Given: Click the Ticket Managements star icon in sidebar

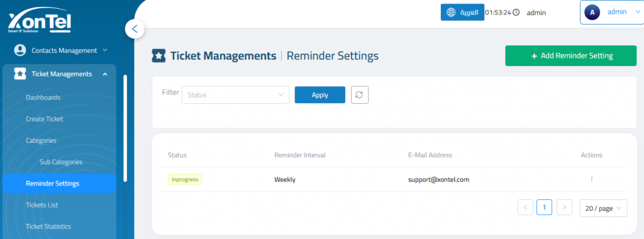Looking at the screenshot, I should point(19,74).
